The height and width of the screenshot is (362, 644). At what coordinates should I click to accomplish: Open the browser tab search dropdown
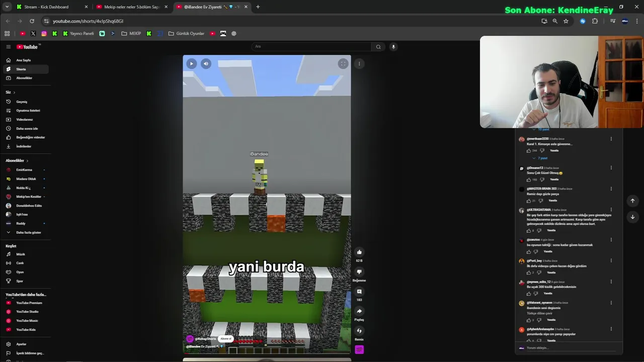point(7,7)
